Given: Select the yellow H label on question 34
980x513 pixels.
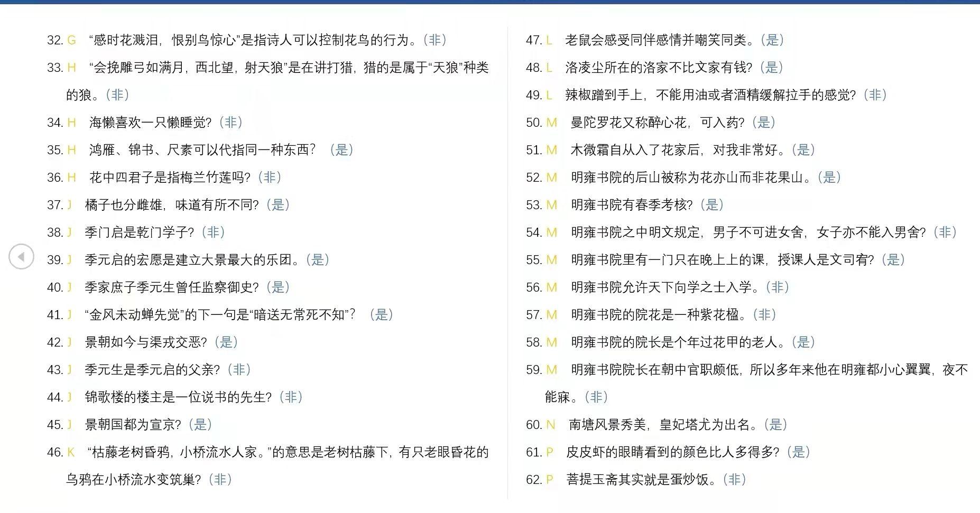Looking at the screenshot, I should click(71, 123).
